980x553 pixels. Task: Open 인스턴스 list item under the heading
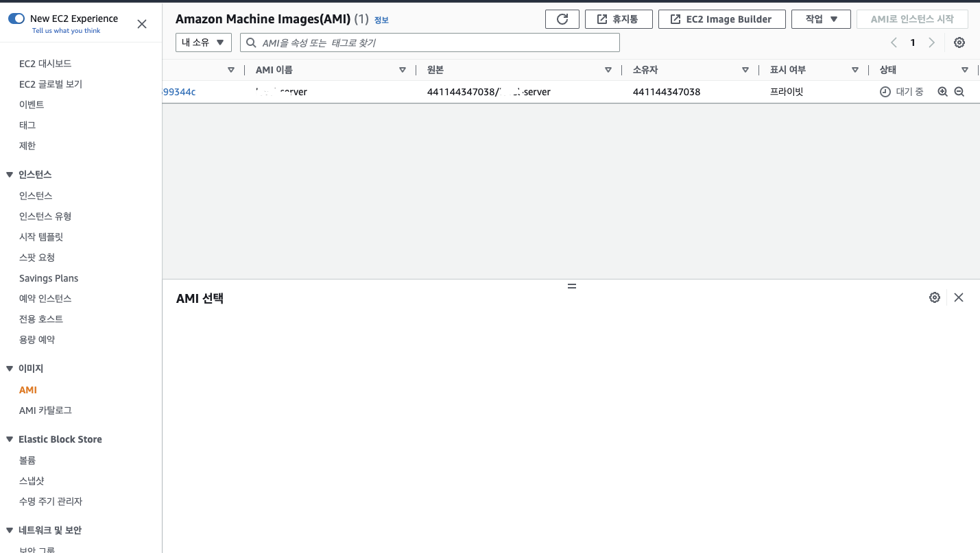(36, 196)
